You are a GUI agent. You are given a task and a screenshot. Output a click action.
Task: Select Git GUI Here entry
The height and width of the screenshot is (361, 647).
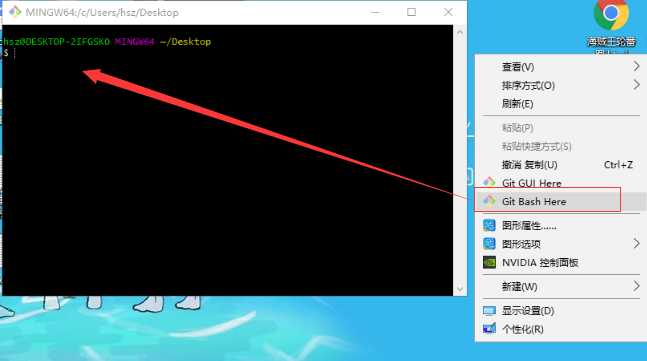click(561, 183)
